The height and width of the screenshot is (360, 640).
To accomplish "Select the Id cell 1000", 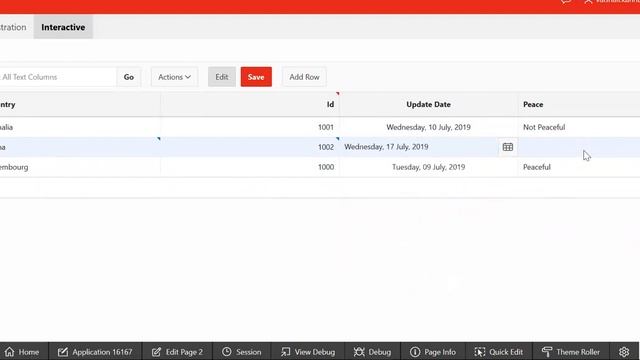I will coord(250,167).
